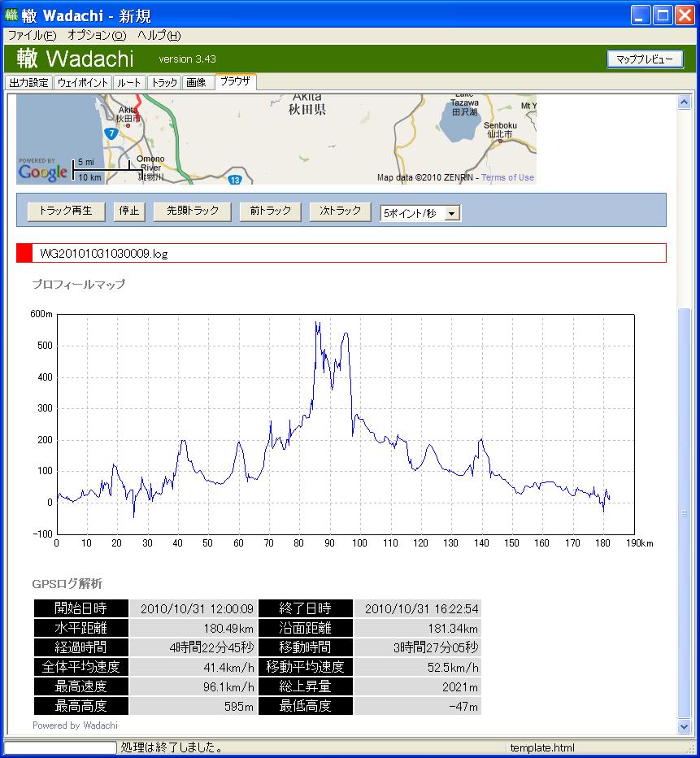The width and height of the screenshot is (700, 758).
Task: Jump to first track with 先頭トラック
Action: click(x=192, y=211)
